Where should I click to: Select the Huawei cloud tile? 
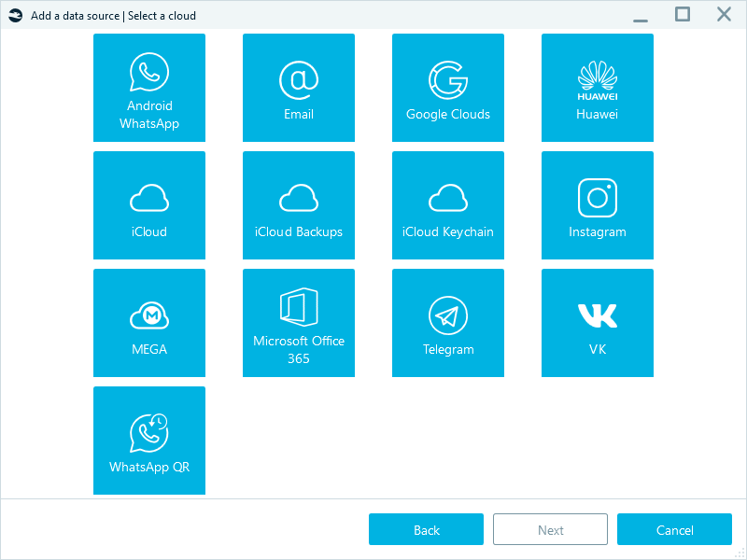point(598,88)
